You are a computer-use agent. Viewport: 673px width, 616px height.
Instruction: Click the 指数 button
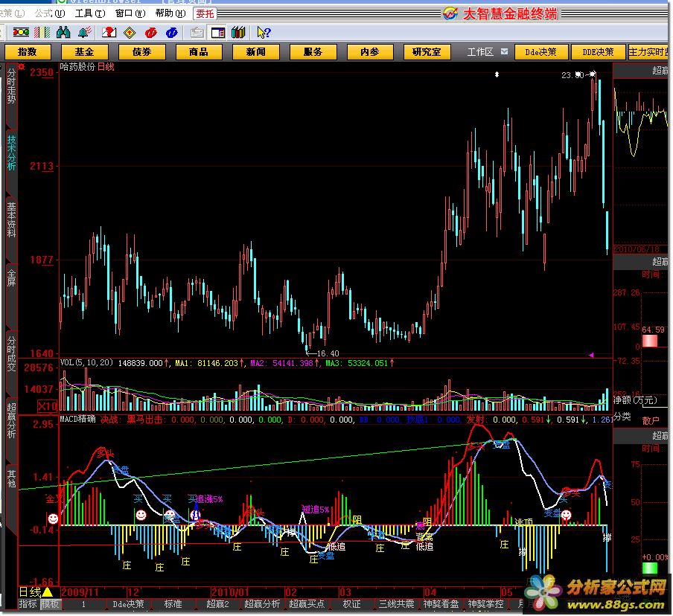(28, 52)
